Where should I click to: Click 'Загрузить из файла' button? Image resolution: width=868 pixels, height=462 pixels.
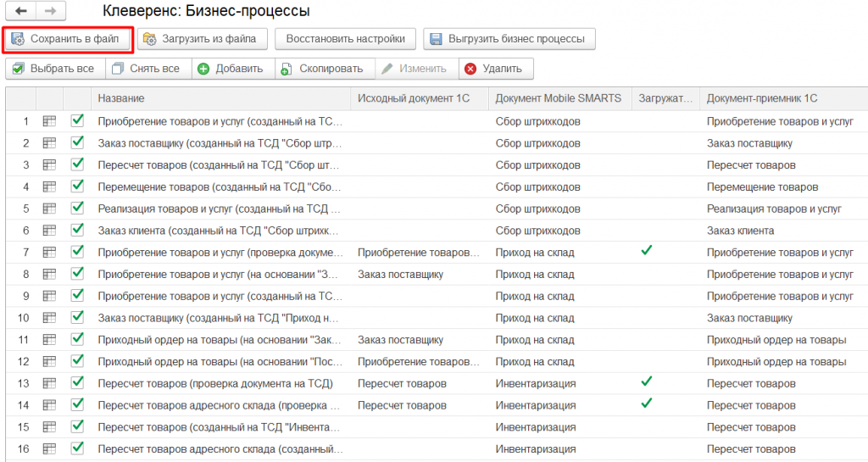pos(202,39)
